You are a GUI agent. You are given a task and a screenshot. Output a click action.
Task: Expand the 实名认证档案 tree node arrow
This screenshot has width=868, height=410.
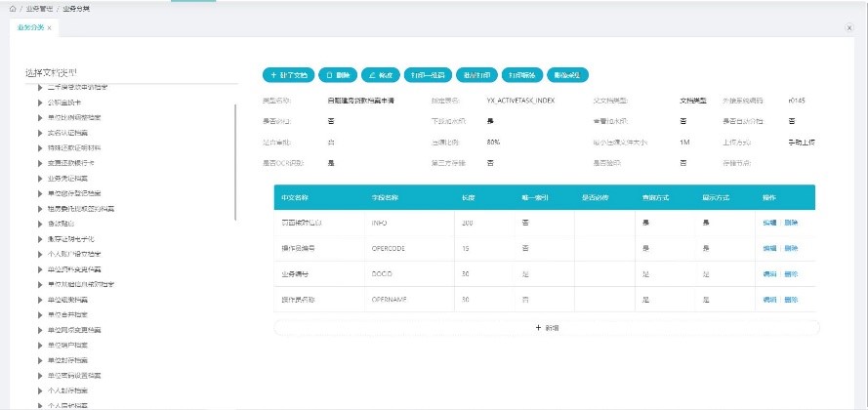pos(40,132)
